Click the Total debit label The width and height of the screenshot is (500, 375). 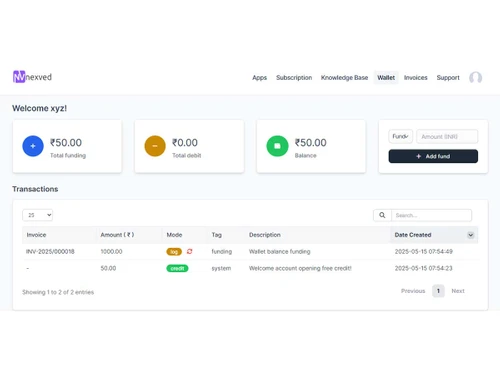[187, 156]
